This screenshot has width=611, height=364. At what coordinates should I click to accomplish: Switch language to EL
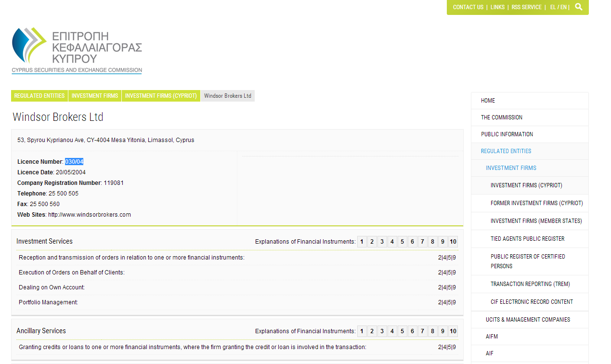(553, 7)
